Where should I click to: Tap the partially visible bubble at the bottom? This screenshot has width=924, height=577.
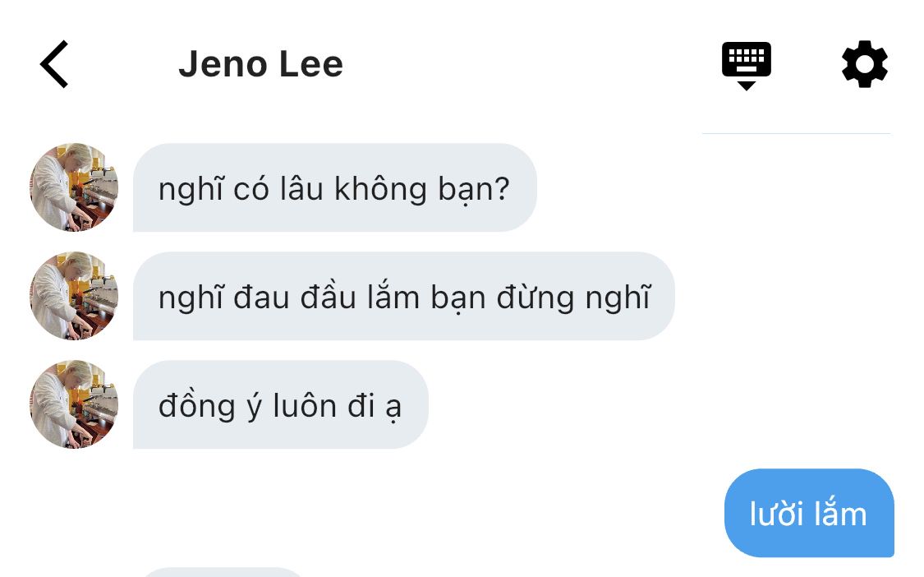[224, 572]
